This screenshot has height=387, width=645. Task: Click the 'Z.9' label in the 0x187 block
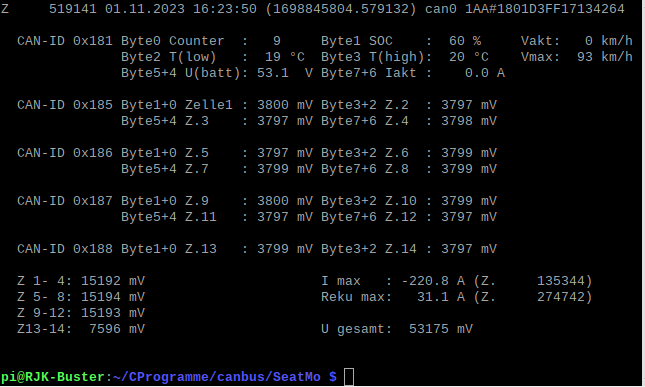197,201
